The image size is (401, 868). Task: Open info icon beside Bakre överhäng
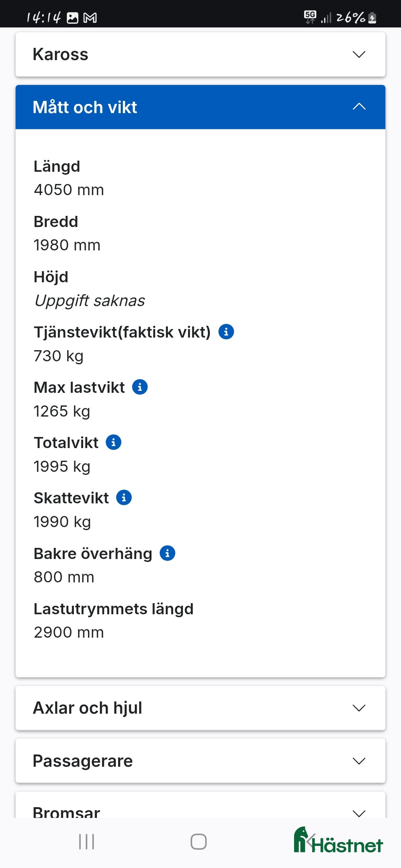click(167, 553)
